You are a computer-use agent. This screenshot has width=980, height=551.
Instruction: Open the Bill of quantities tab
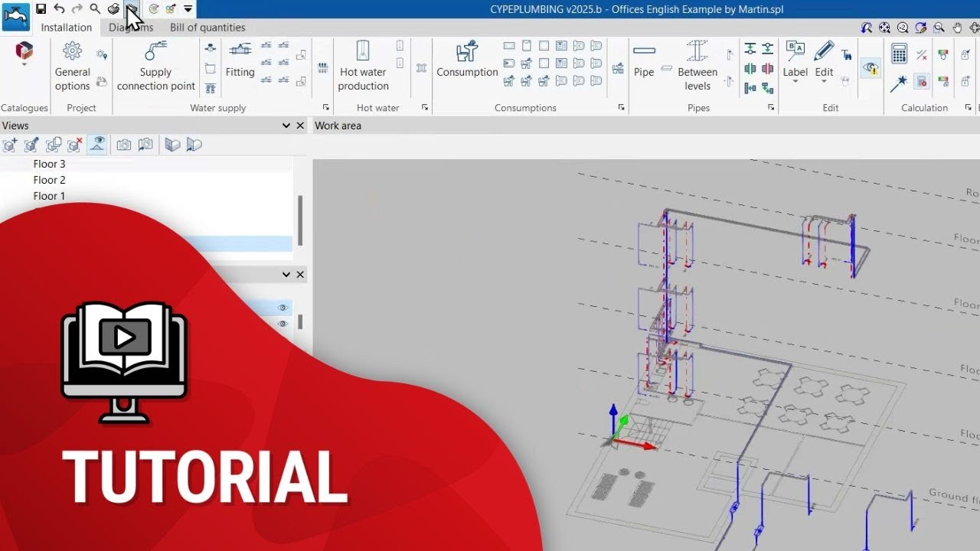tap(207, 28)
